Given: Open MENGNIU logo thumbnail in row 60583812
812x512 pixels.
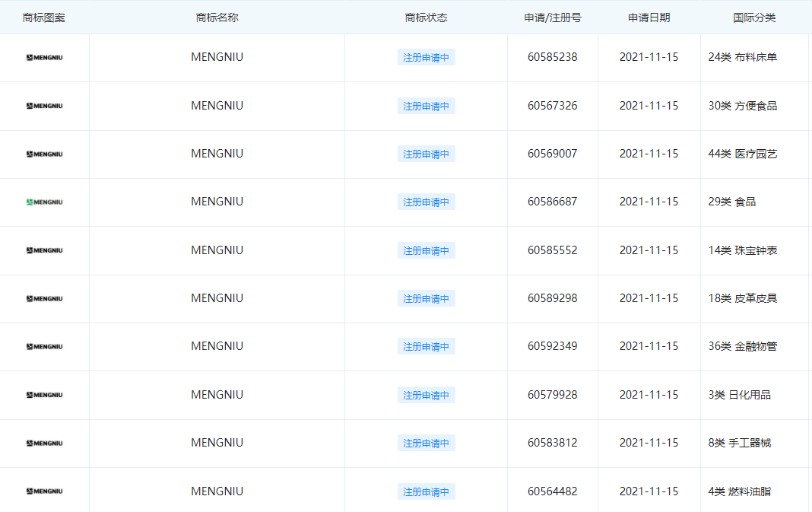Looking at the screenshot, I should point(45,443).
